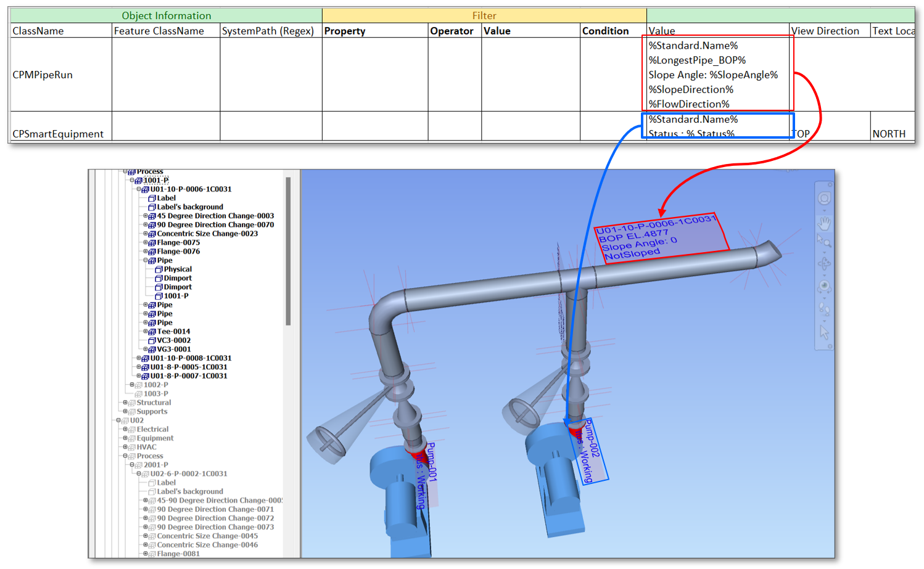
Task: Open the dropdown arrow below the Orbit tool
Action: (x=825, y=211)
